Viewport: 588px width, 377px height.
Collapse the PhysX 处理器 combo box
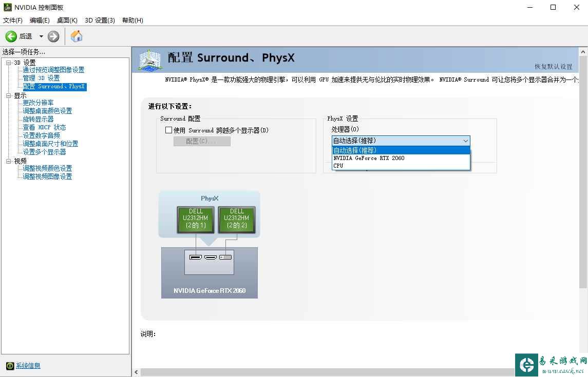(x=401, y=141)
